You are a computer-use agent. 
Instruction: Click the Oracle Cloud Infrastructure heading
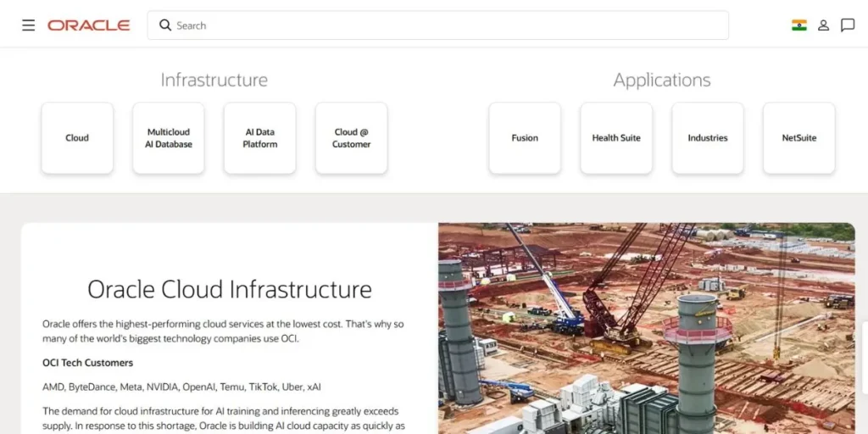pos(230,289)
